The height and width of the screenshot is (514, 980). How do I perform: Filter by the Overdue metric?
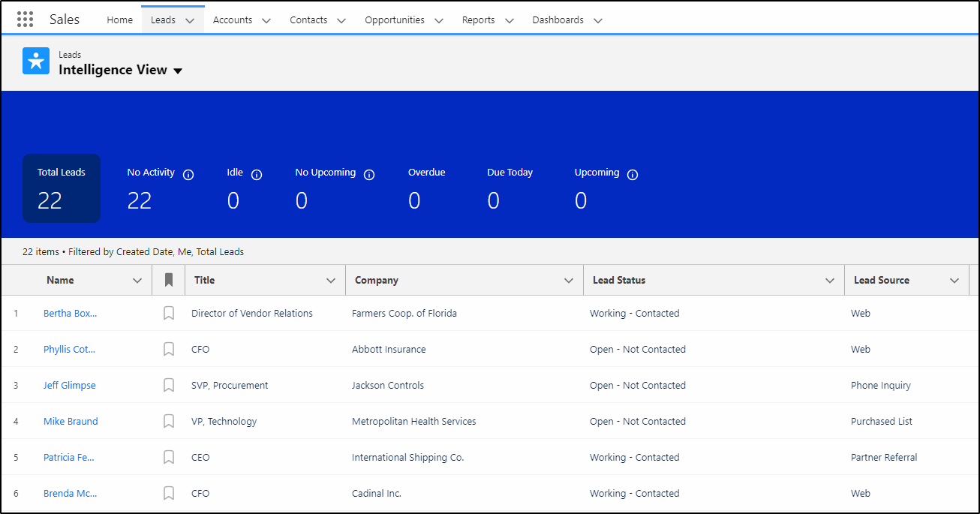pos(426,188)
